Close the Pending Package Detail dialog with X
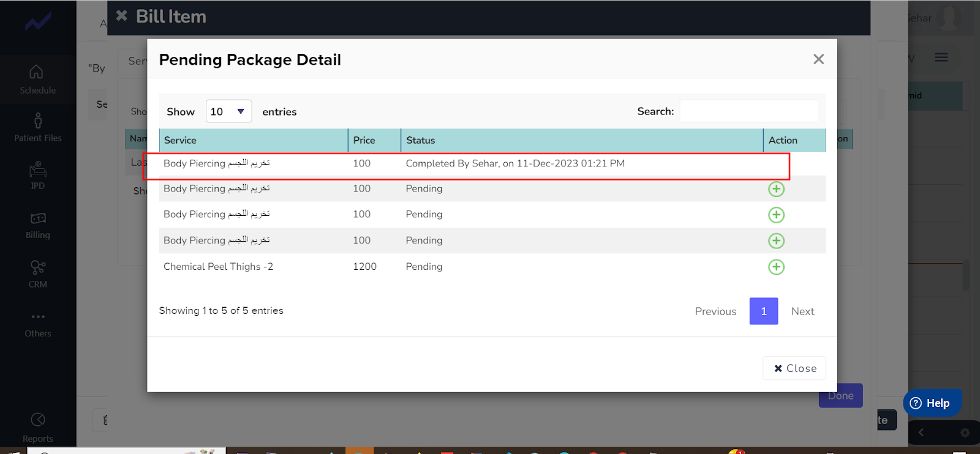This screenshot has width=980, height=454. (x=818, y=59)
